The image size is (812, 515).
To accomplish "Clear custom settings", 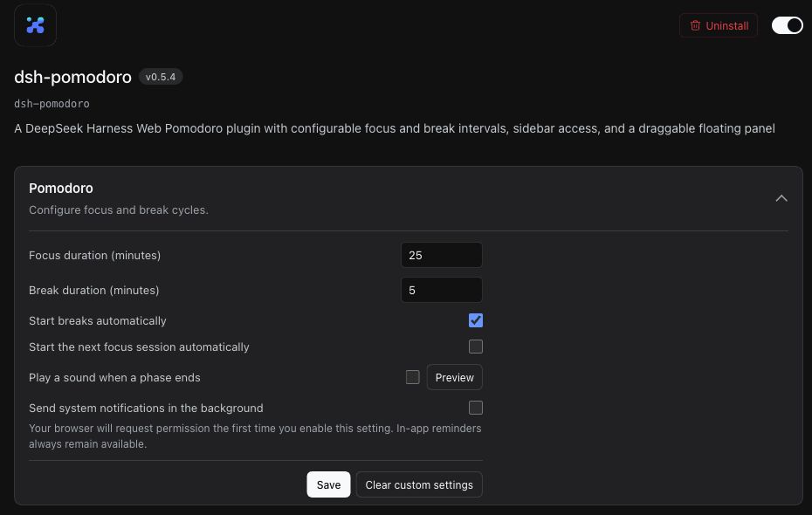I will click(419, 484).
